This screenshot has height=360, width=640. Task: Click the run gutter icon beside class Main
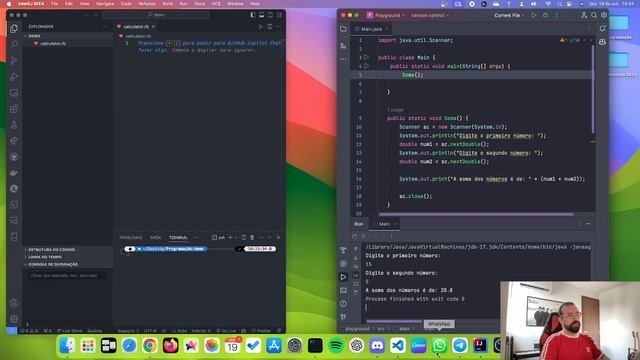point(367,57)
